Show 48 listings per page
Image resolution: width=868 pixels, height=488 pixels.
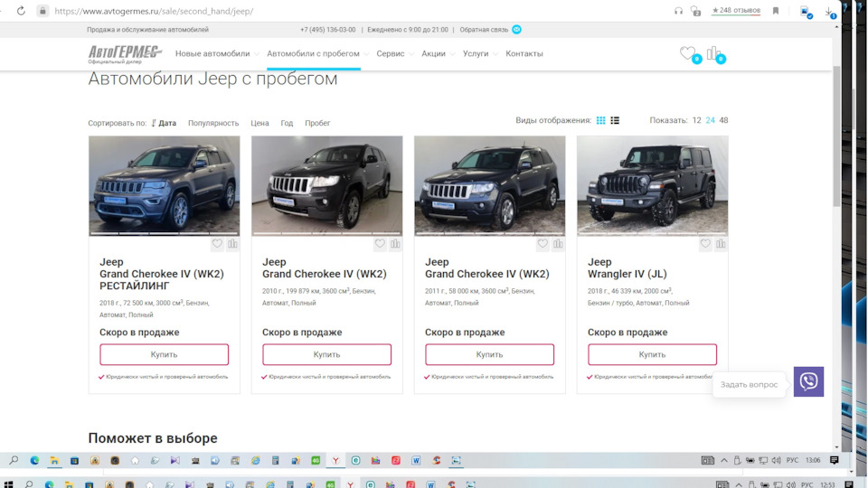point(723,120)
